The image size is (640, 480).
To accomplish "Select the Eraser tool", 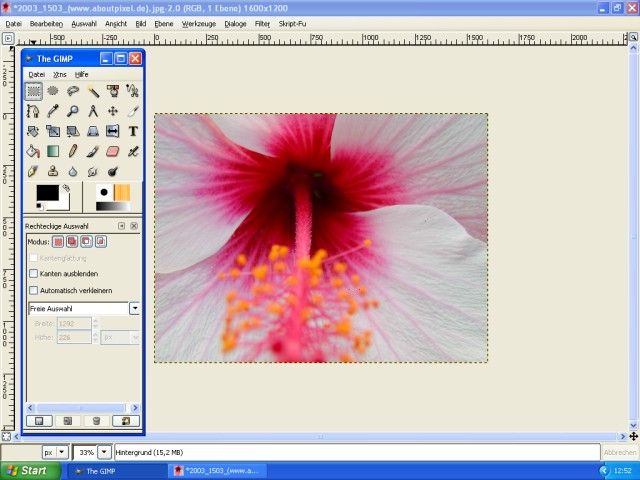I will (113, 151).
